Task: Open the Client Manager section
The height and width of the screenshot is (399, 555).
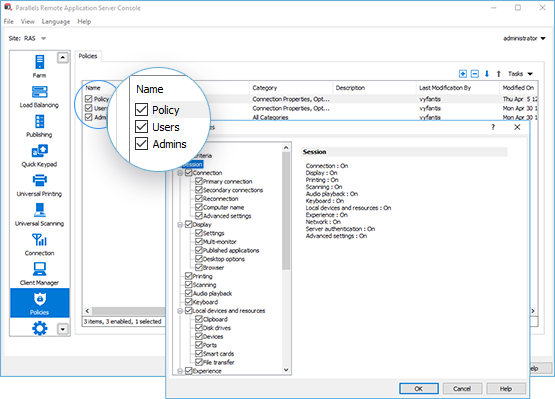Action: click(39, 274)
